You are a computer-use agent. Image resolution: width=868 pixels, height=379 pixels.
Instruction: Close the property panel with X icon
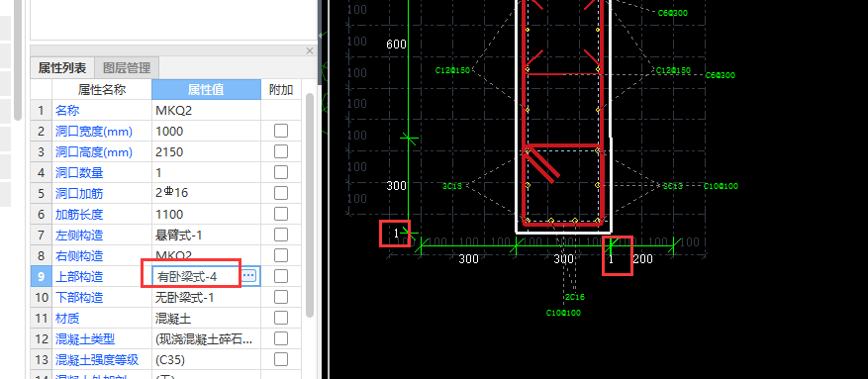(310, 50)
